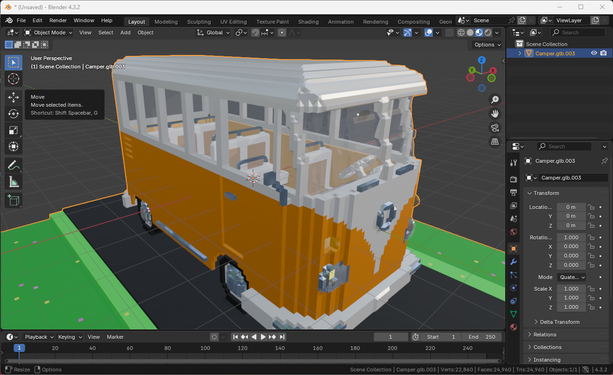Open the pivot point dropdown
Viewport: 613px width, 375px height.
click(x=240, y=33)
